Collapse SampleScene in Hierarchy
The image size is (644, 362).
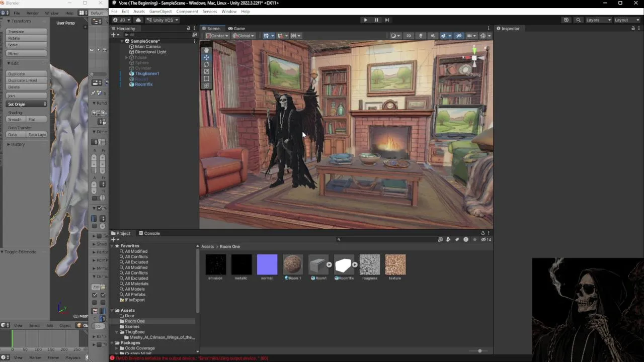[121, 41]
